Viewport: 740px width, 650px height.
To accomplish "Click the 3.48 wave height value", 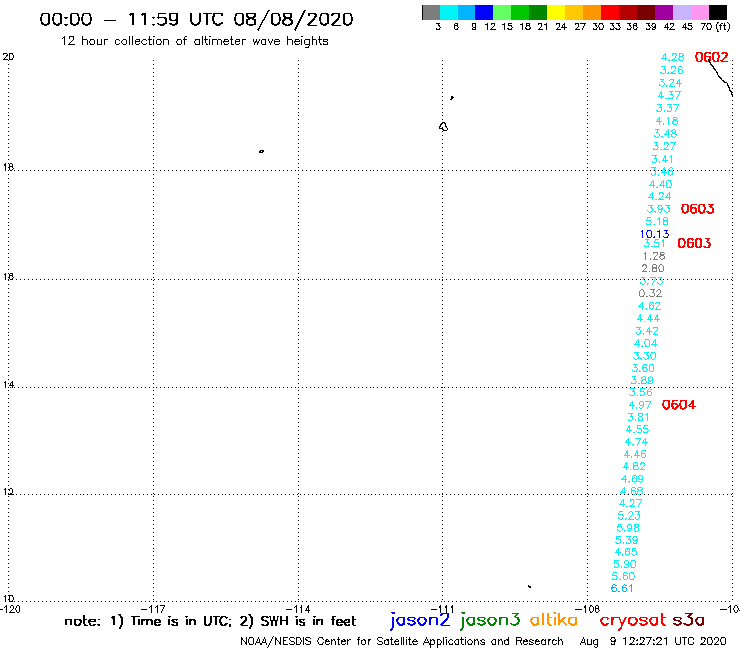I will [665, 134].
